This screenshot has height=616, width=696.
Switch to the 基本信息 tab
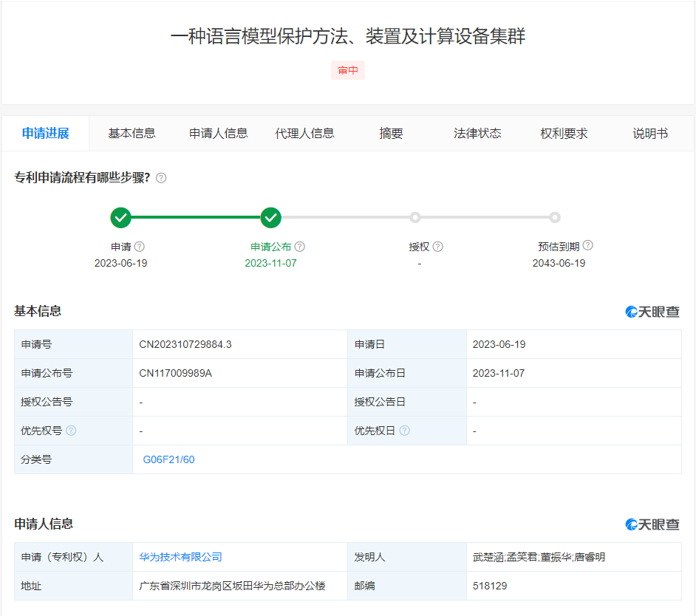pos(132,134)
